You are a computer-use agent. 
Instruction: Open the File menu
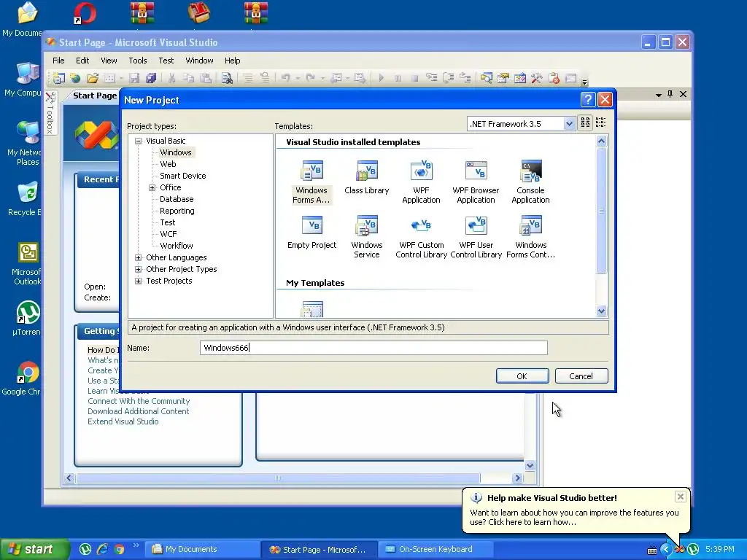click(x=58, y=61)
